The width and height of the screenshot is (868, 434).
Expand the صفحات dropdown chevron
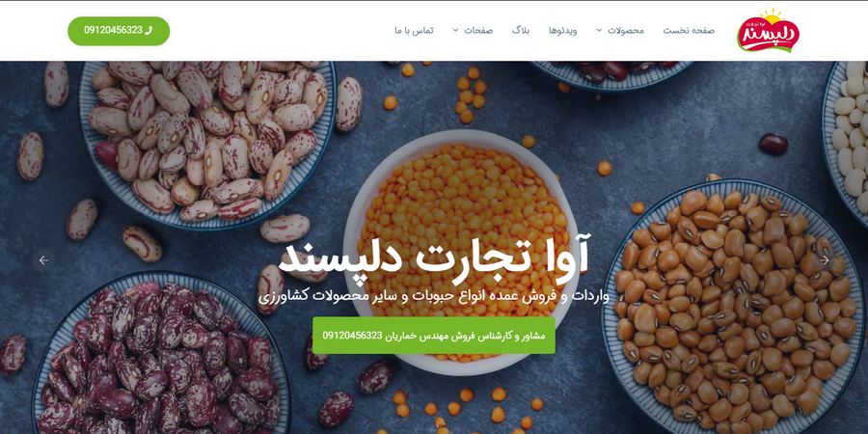tap(455, 31)
